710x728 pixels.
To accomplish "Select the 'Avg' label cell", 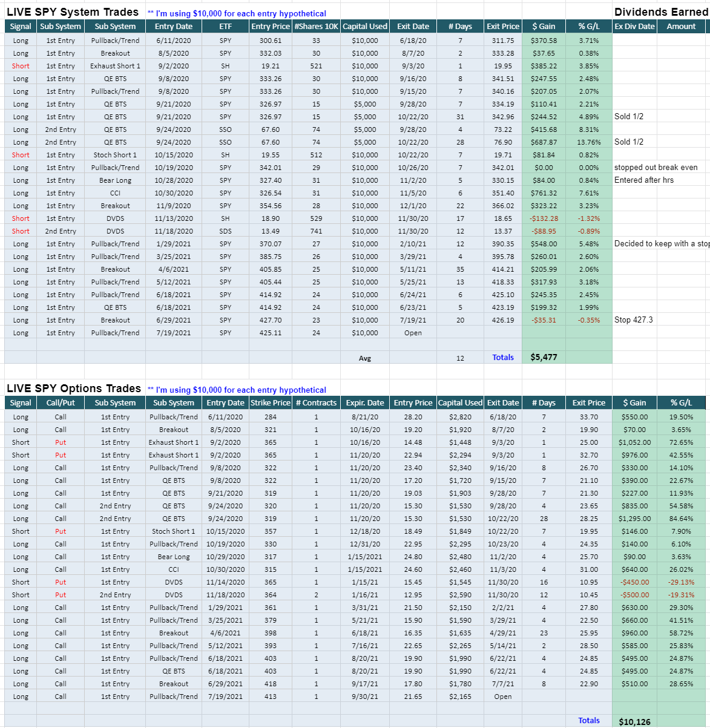I will click(x=365, y=358).
